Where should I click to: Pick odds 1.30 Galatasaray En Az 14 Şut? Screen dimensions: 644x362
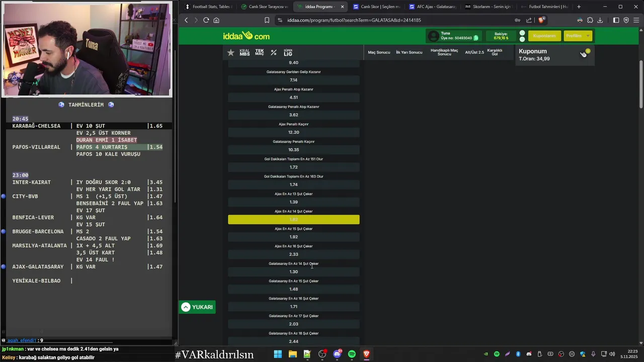[x=294, y=271]
